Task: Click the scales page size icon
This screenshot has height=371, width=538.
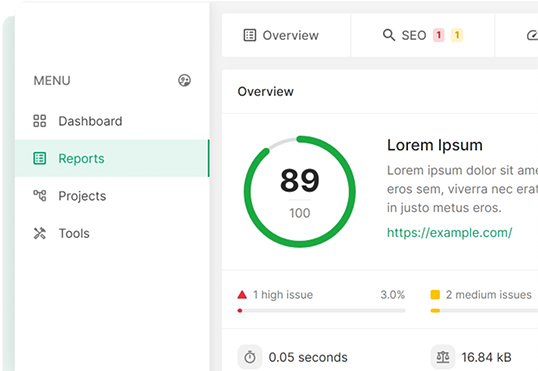Action: tap(443, 357)
